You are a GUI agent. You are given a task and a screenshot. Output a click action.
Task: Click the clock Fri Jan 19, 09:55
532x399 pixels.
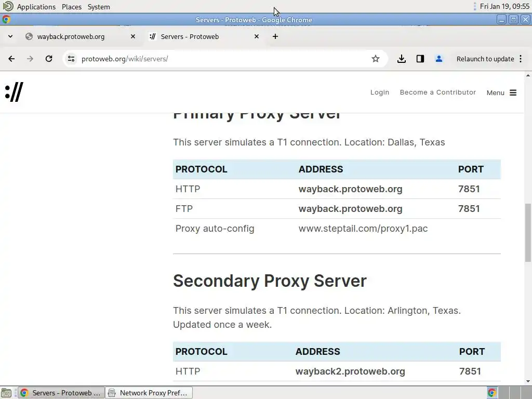[x=504, y=6]
